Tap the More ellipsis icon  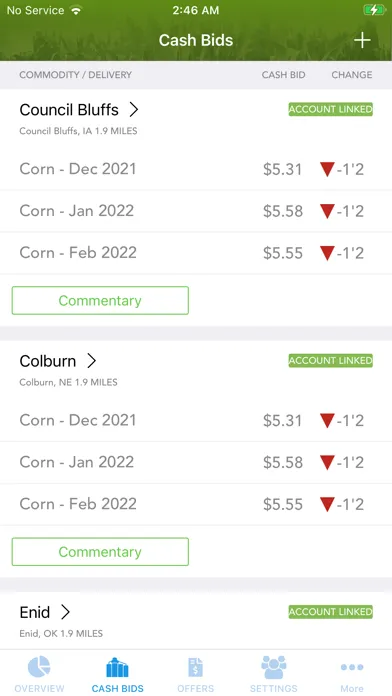[x=352, y=667]
